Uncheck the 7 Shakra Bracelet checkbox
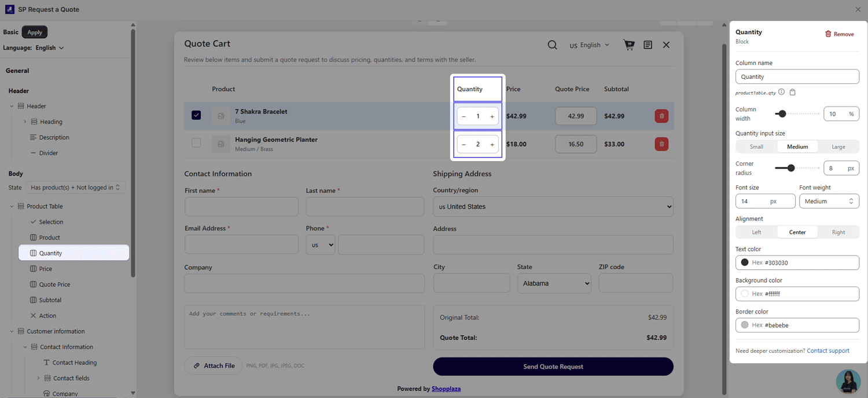 click(x=196, y=115)
